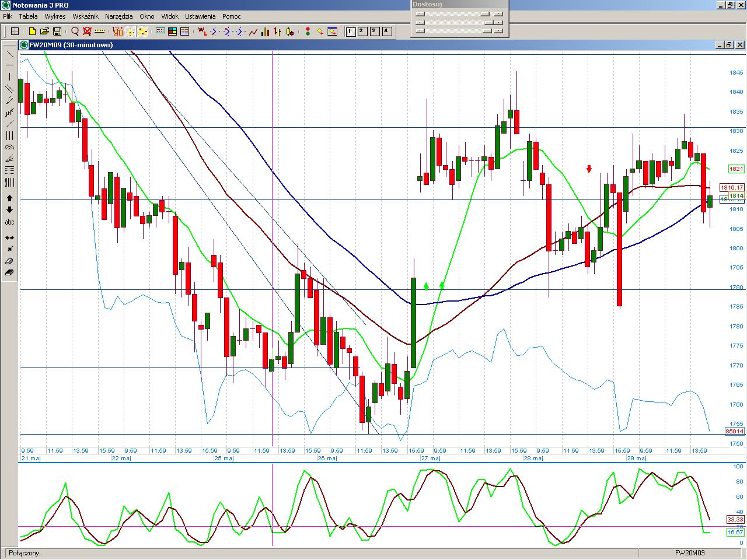This screenshot has height=560, width=747.
Task: Select the white eraser tool
Action: (x=9, y=261)
